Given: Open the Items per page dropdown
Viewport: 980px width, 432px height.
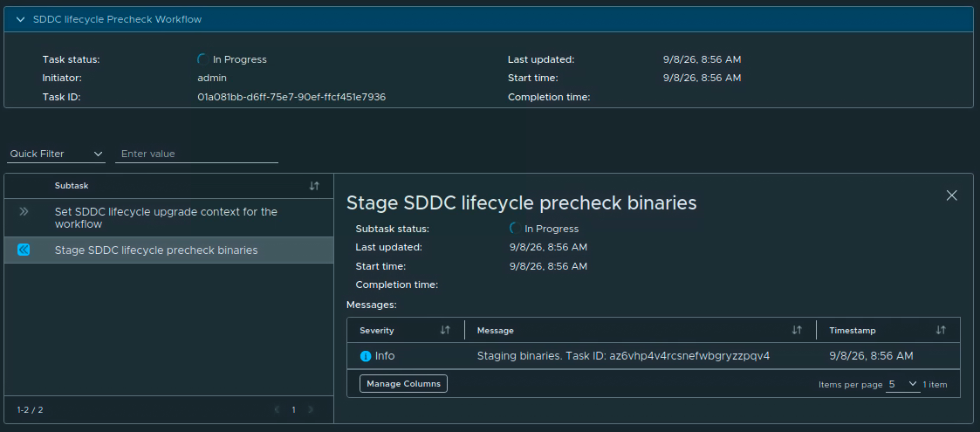Looking at the screenshot, I should pos(903,385).
